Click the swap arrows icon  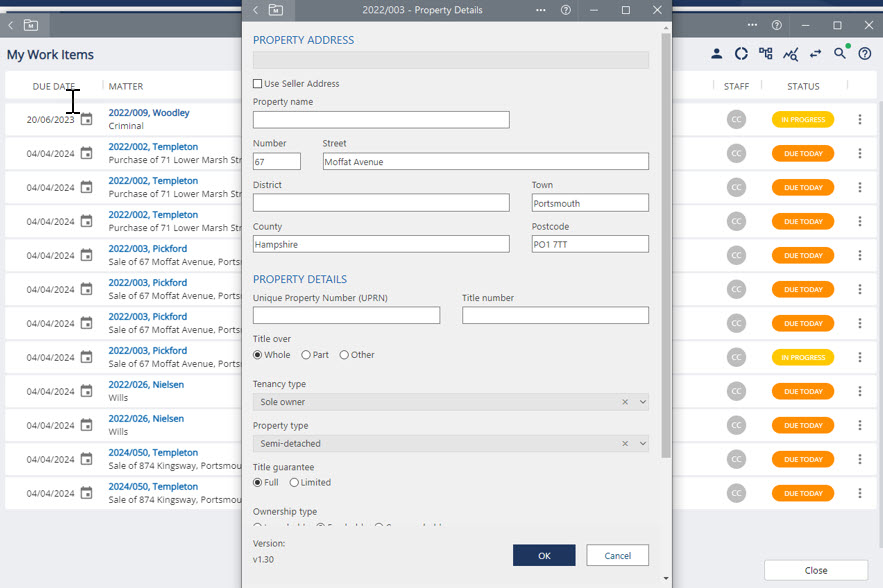(815, 54)
